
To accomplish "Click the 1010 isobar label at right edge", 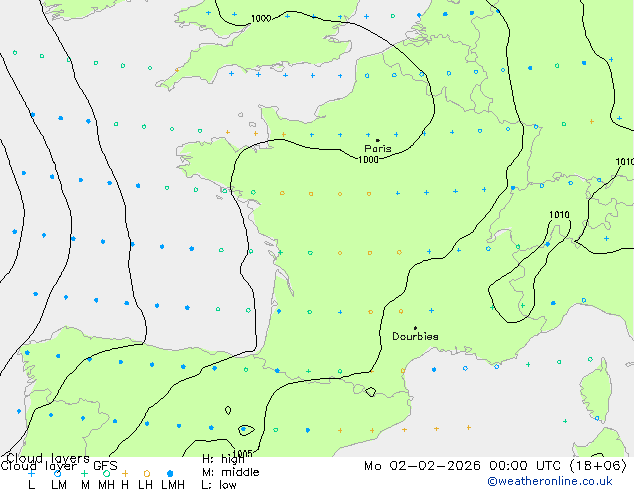I will (624, 162).
